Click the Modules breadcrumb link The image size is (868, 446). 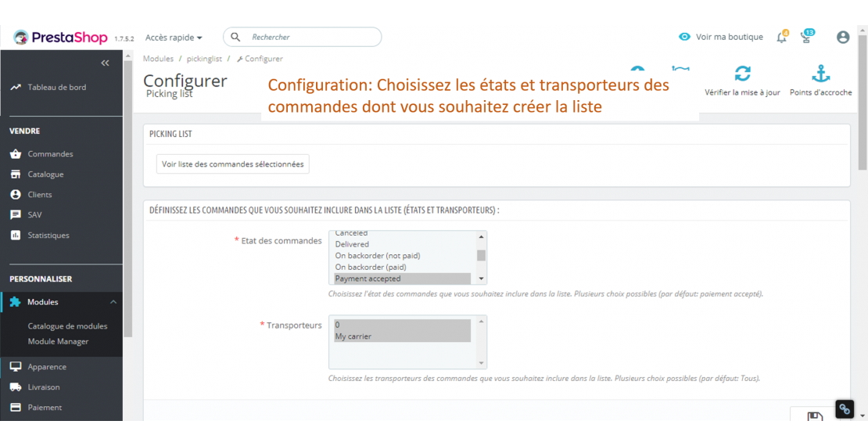click(158, 59)
